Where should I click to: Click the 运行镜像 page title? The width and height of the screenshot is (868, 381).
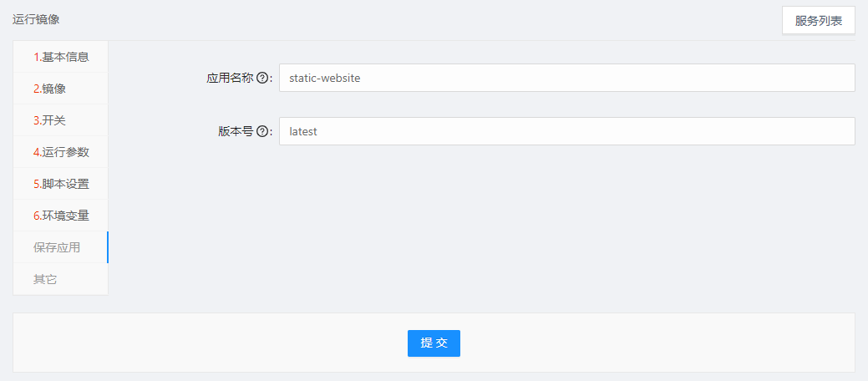36,18
